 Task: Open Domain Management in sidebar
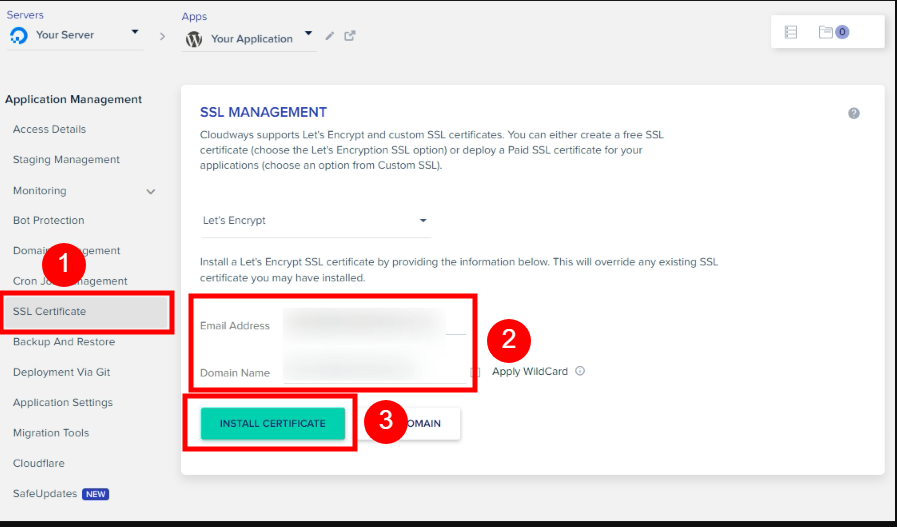(66, 251)
